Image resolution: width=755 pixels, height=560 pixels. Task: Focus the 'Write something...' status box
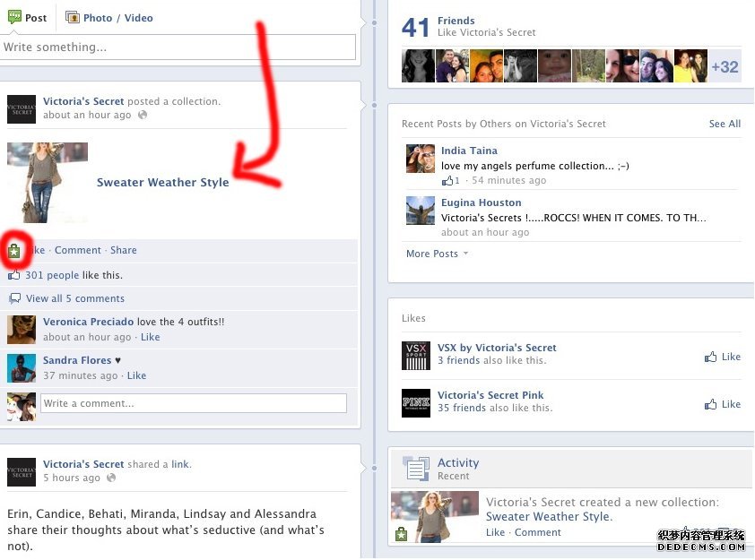pos(178,47)
